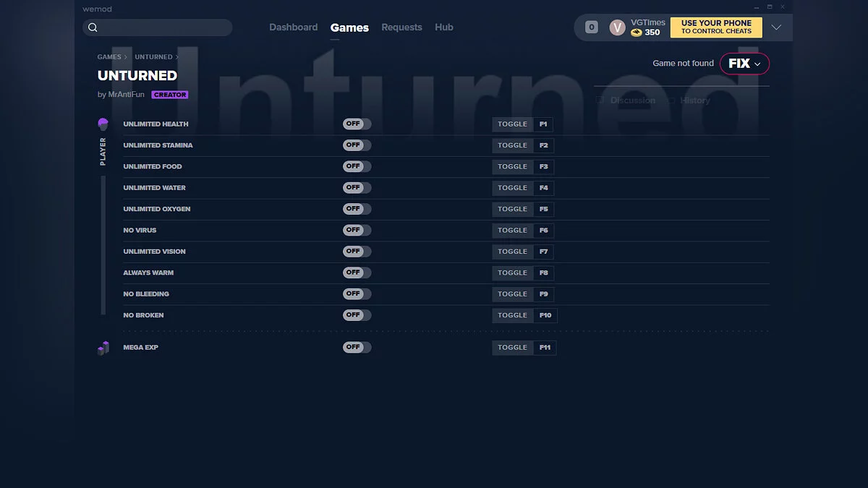868x488 pixels.
Task: Open the Unturned breadcrumb link
Action: 153,57
